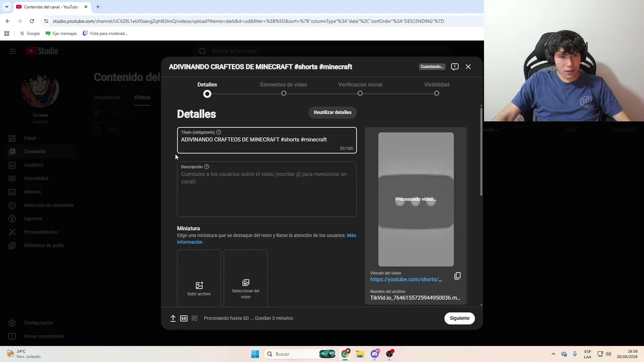Open help for the Descripción field

coord(206,167)
